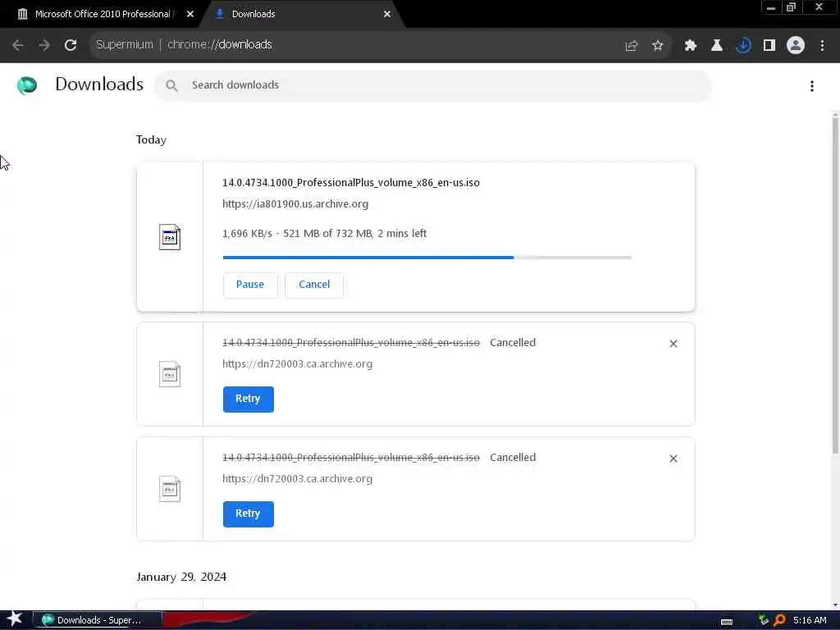This screenshot has width=840, height=630.
Task: Toggle the side panel icon
Action: click(769, 46)
